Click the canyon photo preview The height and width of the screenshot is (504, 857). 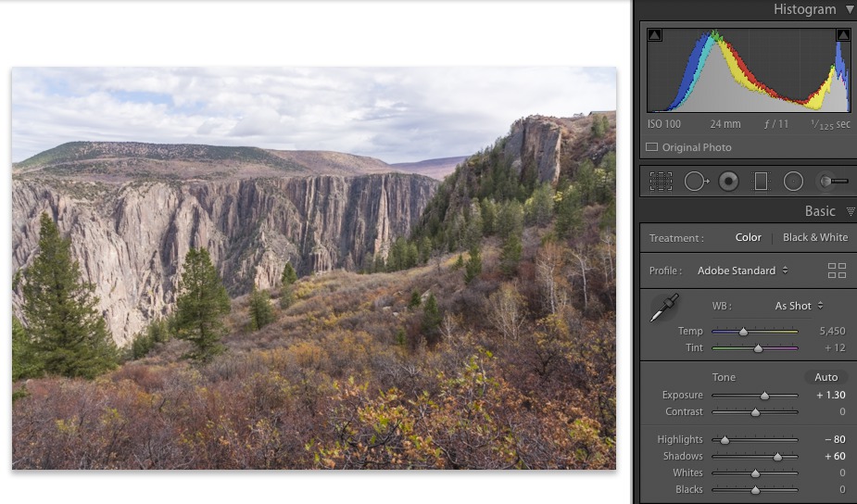[x=314, y=268]
